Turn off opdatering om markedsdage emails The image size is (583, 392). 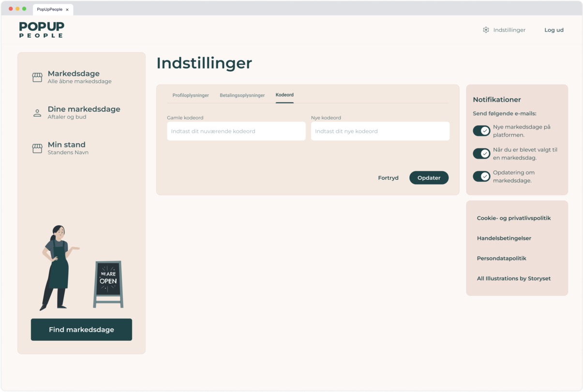coord(481,176)
